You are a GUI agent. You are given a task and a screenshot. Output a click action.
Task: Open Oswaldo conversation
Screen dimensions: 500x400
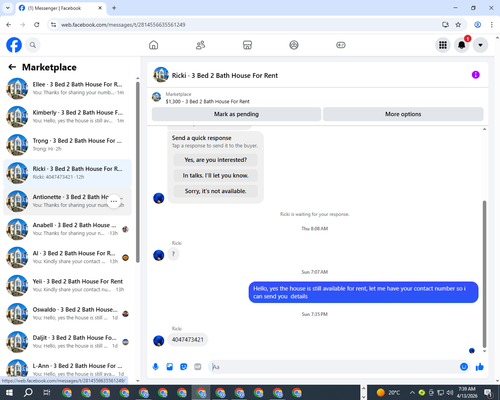pyautogui.click(x=67, y=314)
